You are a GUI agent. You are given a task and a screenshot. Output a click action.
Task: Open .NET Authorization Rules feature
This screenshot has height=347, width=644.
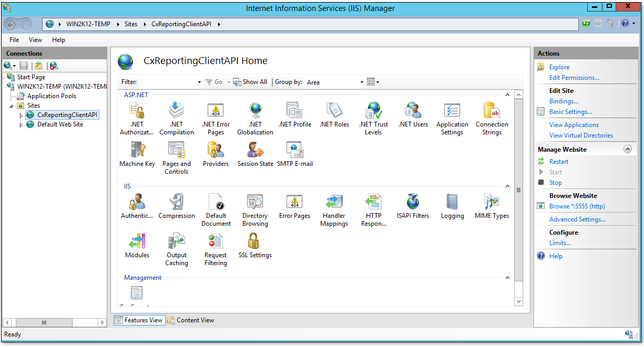point(137,119)
